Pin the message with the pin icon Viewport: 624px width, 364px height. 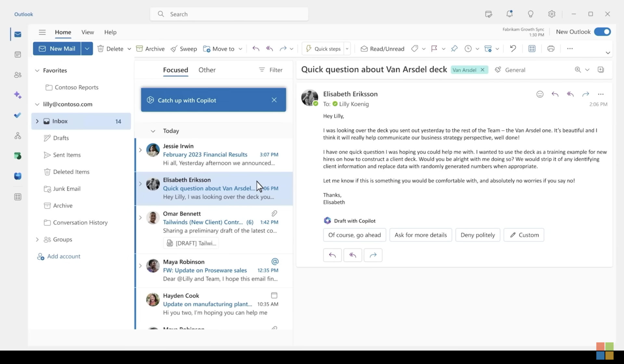[454, 49]
